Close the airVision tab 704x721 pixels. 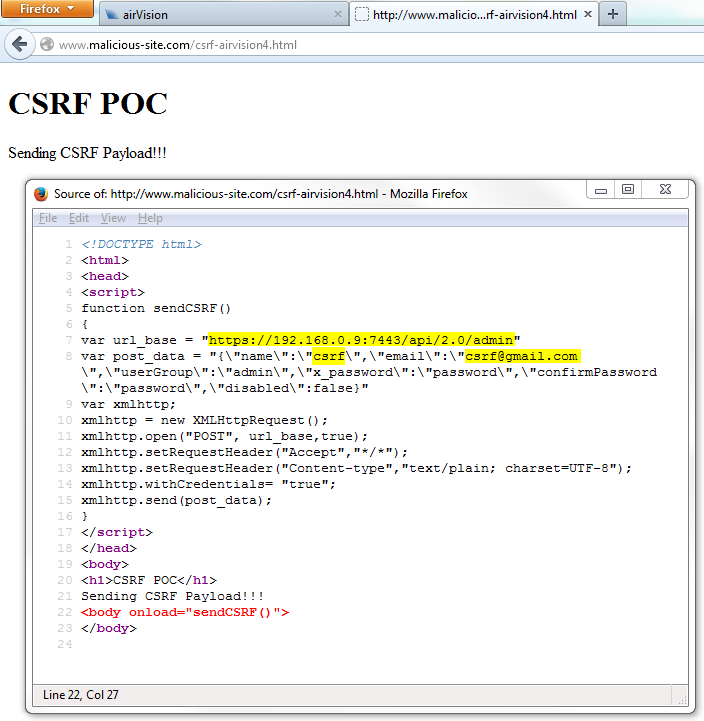[x=338, y=14]
